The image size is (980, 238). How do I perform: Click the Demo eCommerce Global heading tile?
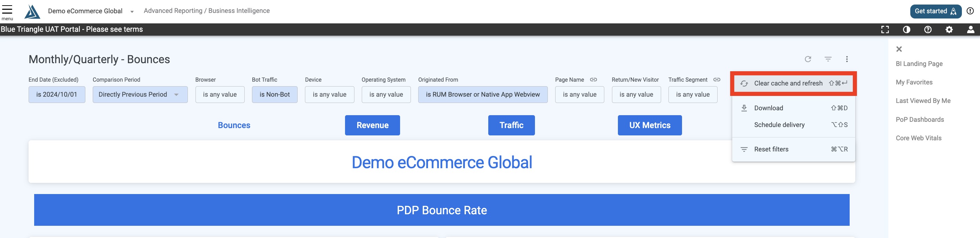tap(442, 162)
